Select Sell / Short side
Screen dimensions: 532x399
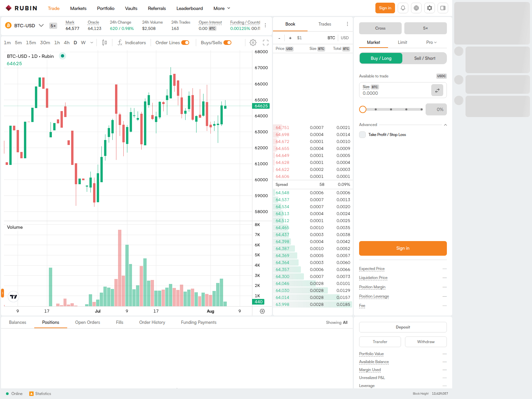(x=425, y=58)
